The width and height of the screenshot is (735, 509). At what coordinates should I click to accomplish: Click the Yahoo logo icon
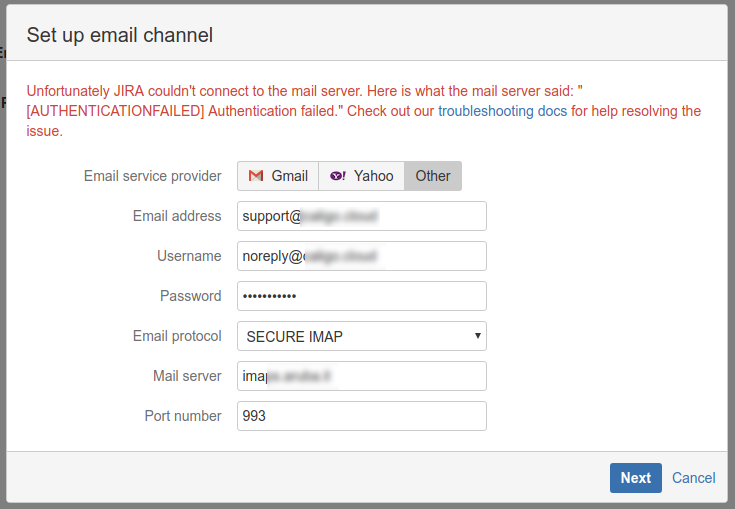[x=338, y=176]
